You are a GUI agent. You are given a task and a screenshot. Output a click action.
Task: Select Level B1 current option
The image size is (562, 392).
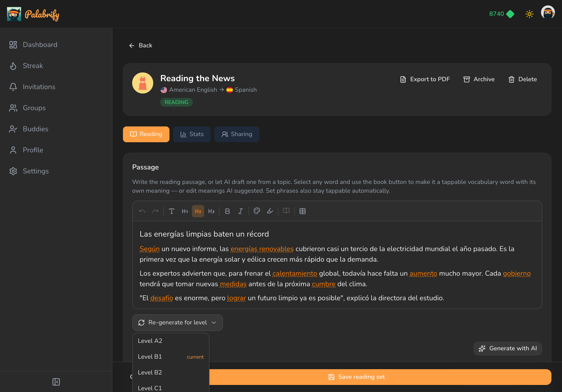(171, 357)
